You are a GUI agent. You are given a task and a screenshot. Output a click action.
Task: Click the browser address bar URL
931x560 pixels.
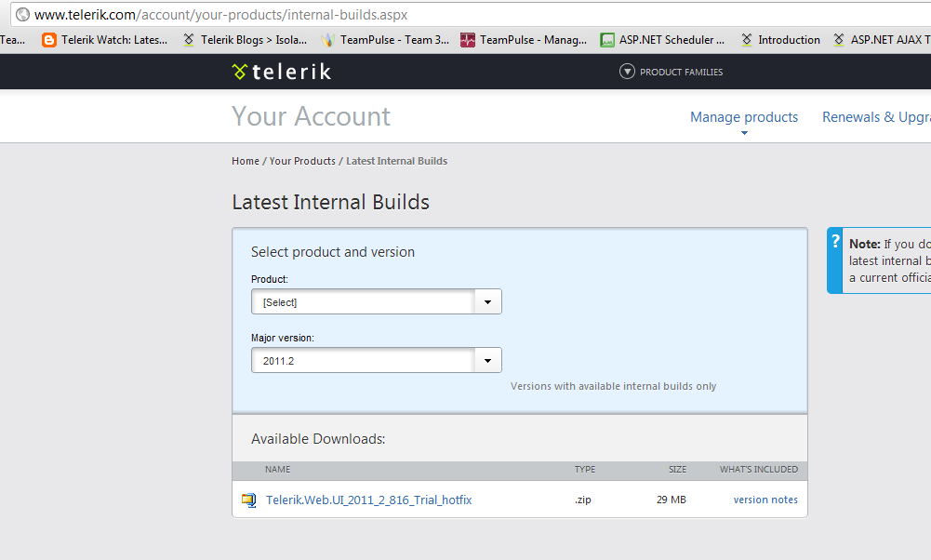click(x=220, y=15)
